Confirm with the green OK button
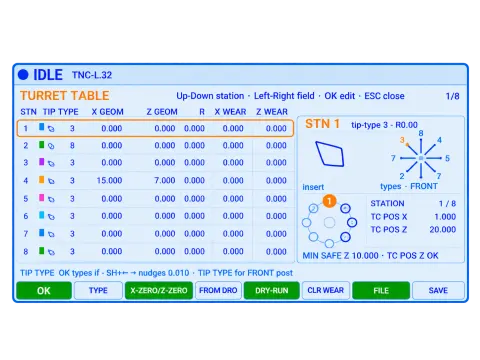This screenshot has width=480, height=360. tap(44, 291)
